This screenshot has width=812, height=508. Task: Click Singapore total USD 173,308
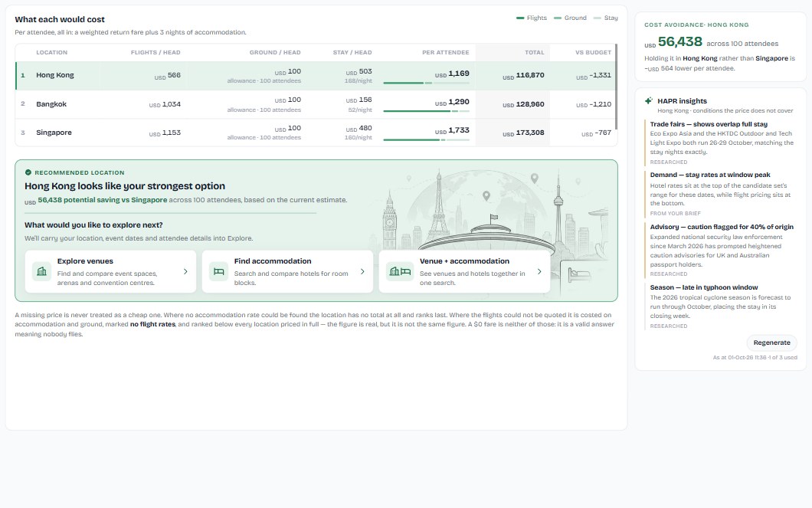[523, 133]
